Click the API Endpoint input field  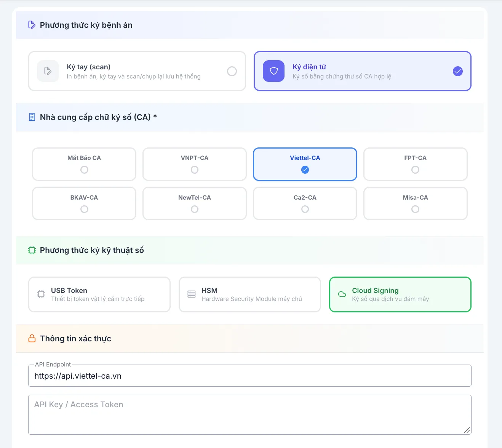click(x=250, y=376)
